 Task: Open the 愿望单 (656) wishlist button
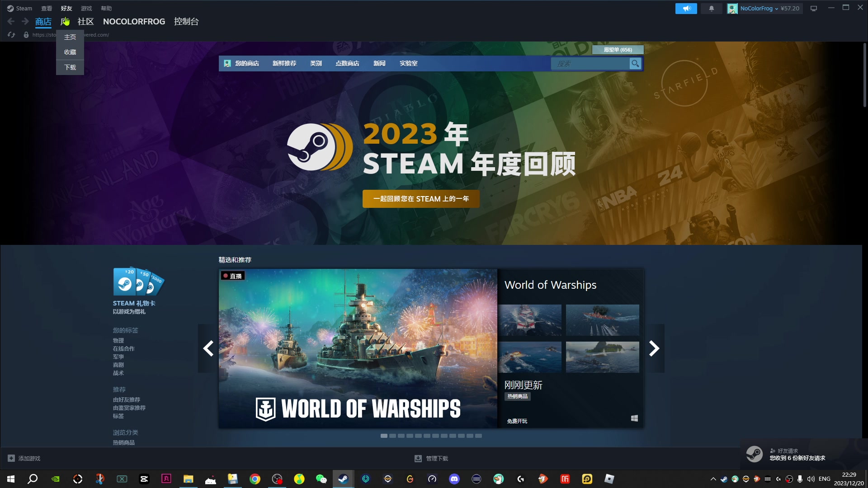(x=618, y=50)
